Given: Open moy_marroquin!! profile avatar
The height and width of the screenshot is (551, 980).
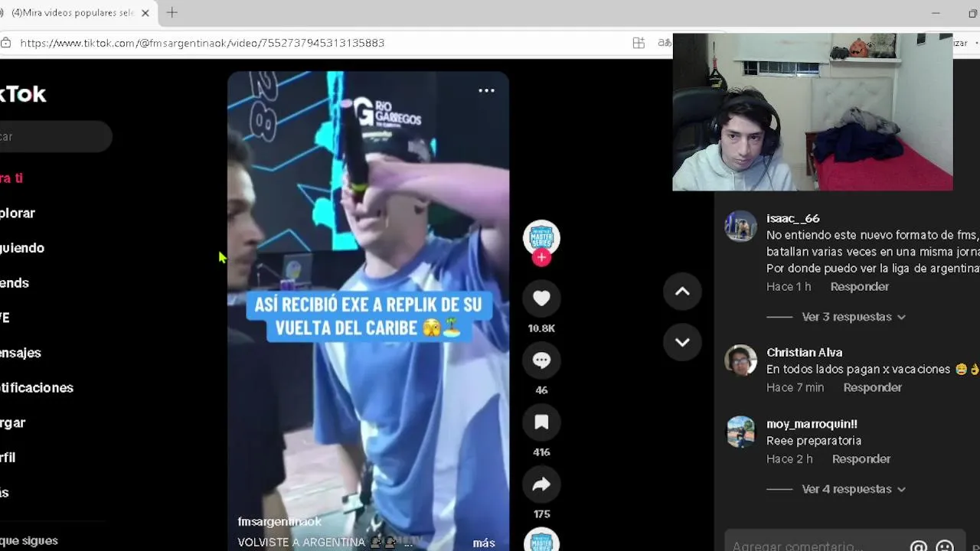Looking at the screenshot, I should [740, 432].
